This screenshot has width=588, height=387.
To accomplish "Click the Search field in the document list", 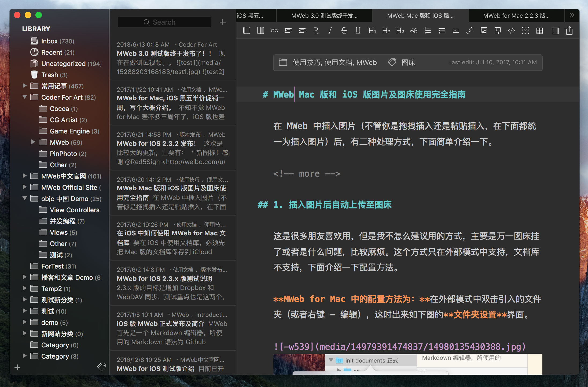I will [x=164, y=22].
